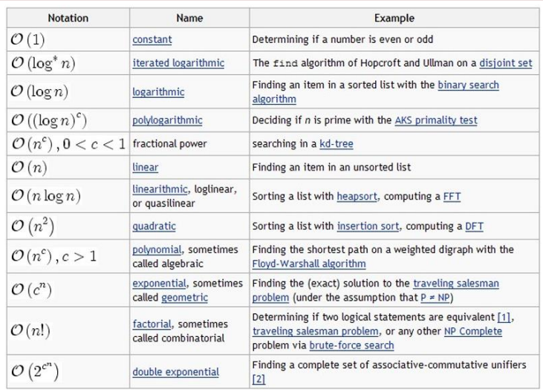Open the constant link
543x392 pixels.
(152, 39)
